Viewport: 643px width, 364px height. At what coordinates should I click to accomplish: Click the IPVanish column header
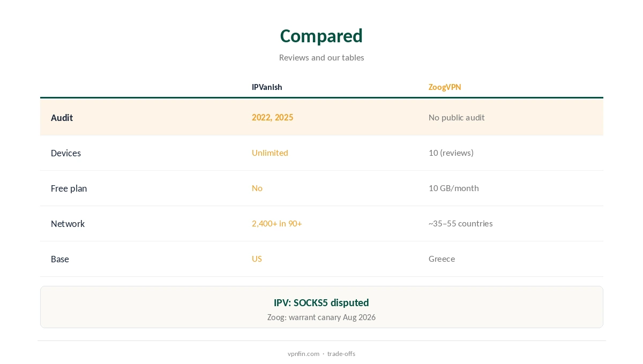click(x=267, y=87)
